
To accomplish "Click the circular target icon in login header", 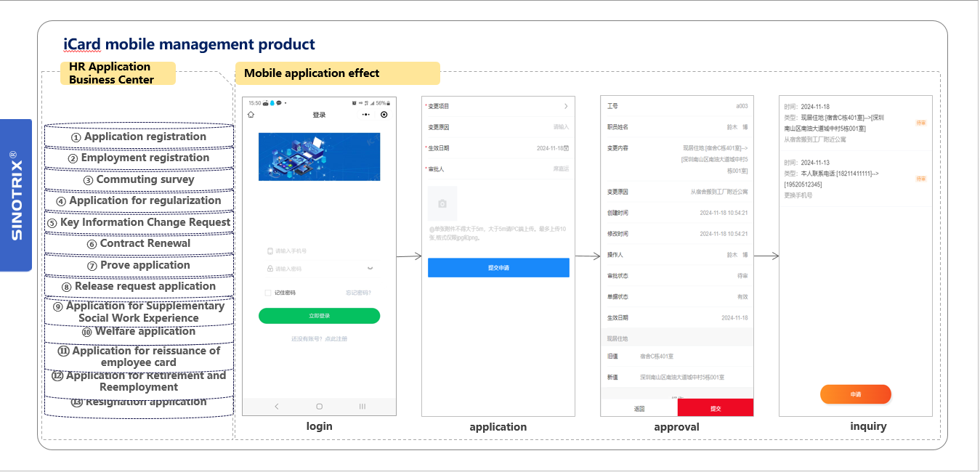I will tap(384, 115).
